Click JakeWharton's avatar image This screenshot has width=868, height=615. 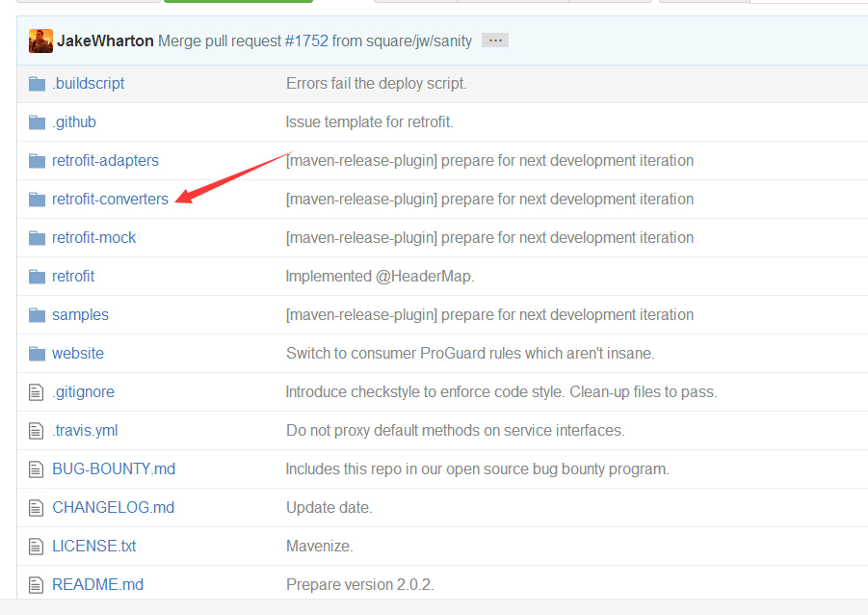point(40,41)
